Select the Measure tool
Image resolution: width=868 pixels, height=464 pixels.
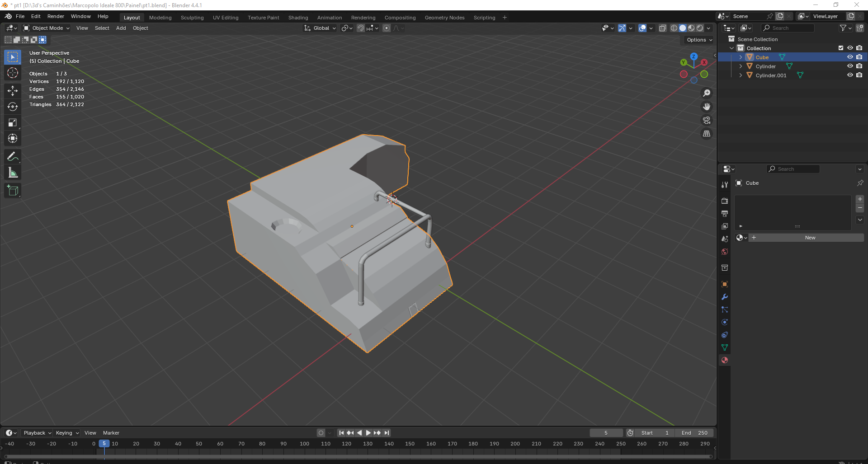point(13,173)
